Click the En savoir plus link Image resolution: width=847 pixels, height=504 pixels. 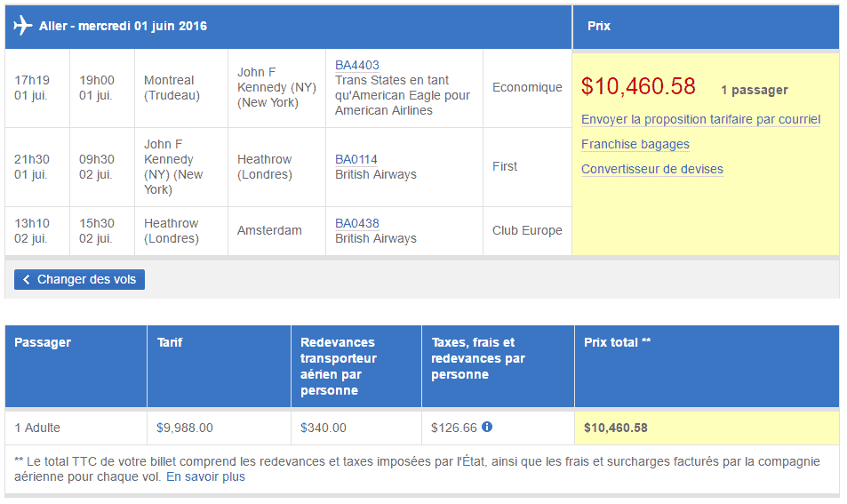(205, 476)
